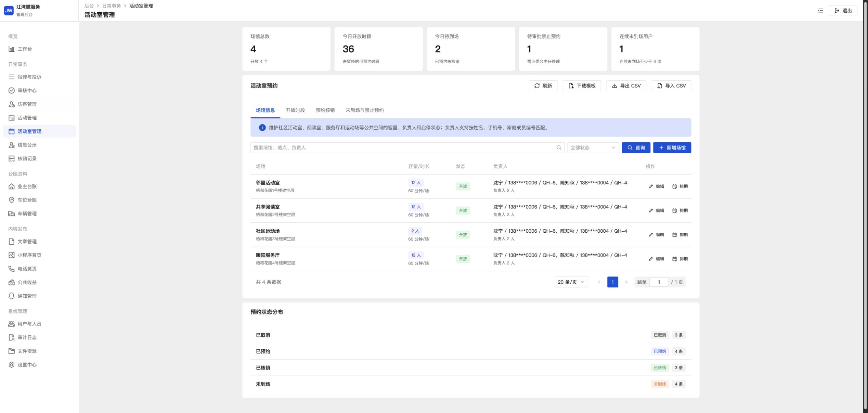Open 文章管理 in sidebar
Viewport: 868px width, 413px height.
click(x=39, y=242)
